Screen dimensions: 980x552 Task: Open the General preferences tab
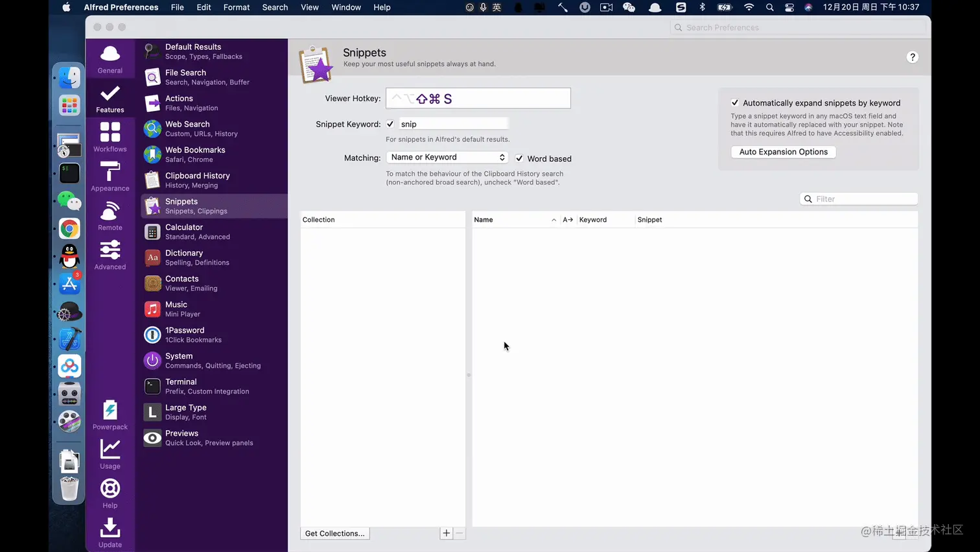[x=110, y=59]
